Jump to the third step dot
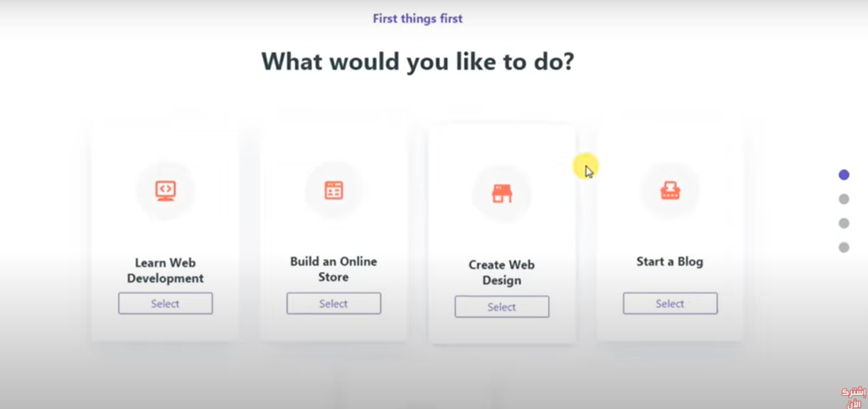This screenshot has width=868, height=409. pos(844,223)
